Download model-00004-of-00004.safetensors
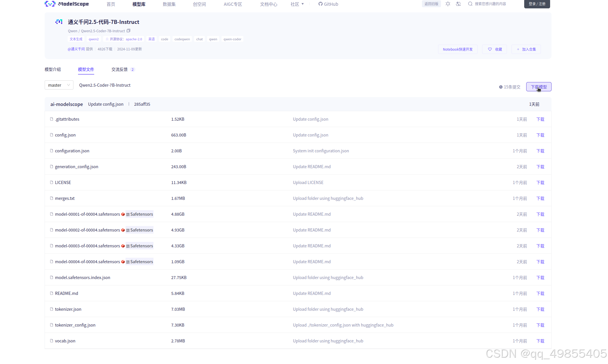This screenshot has height=364, width=608. click(540, 261)
